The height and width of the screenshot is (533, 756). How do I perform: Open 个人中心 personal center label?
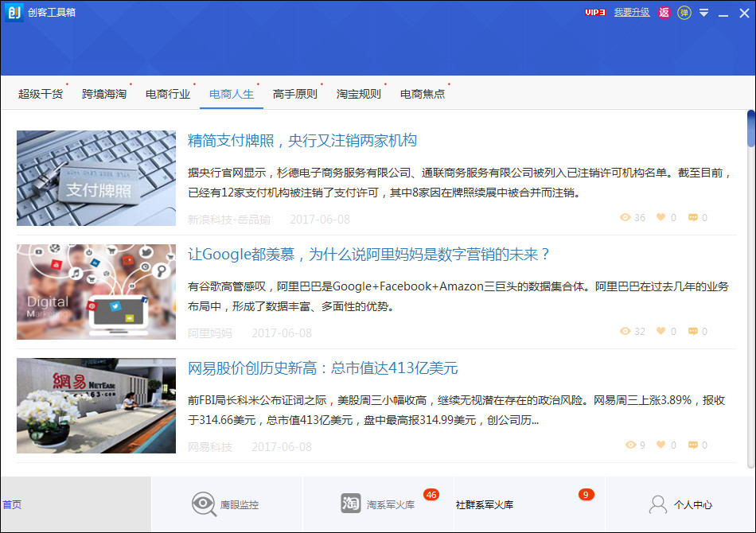[693, 504]
